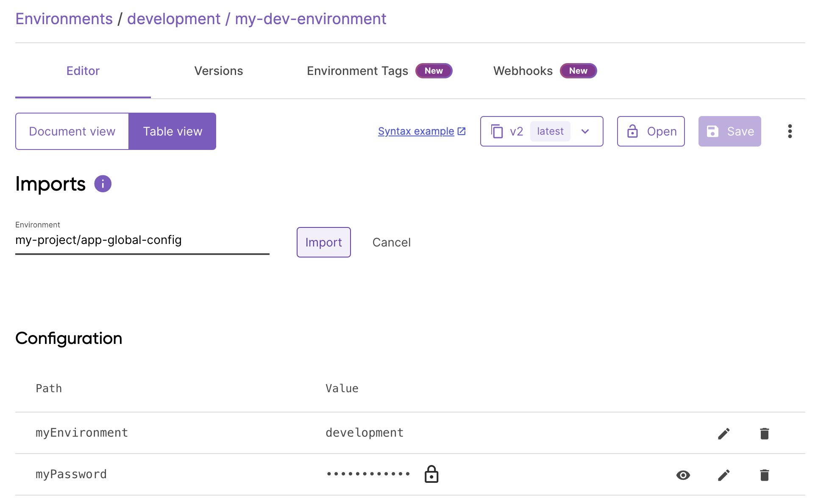Click the Path column header
The width and height of the screenshot is (818, 504).
tap(49, 388)
